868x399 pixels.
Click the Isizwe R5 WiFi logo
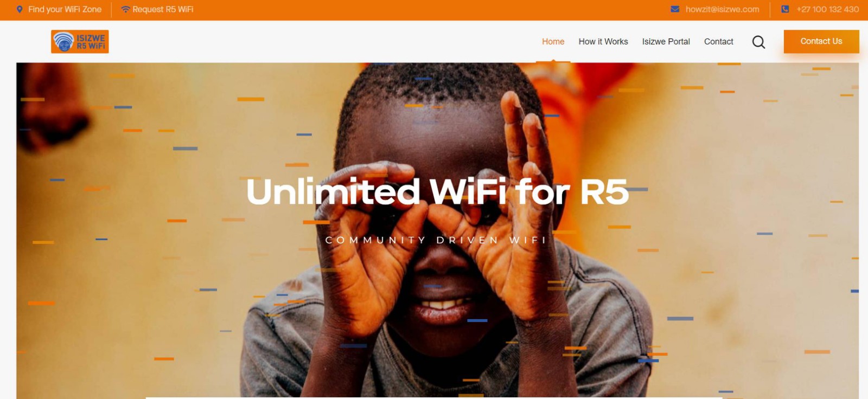[x=80, y=42]
